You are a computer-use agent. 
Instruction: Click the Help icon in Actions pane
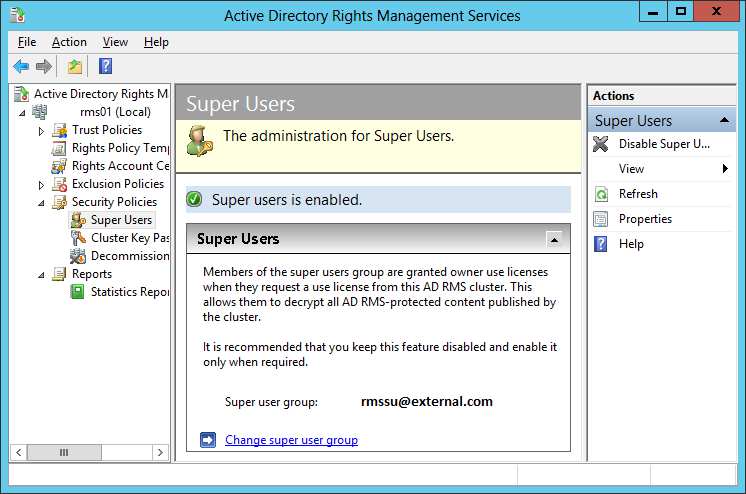[x=601, y=244]
